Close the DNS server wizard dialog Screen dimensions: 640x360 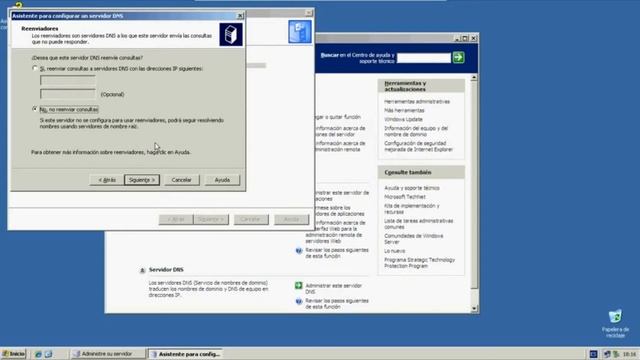[240, 16]
